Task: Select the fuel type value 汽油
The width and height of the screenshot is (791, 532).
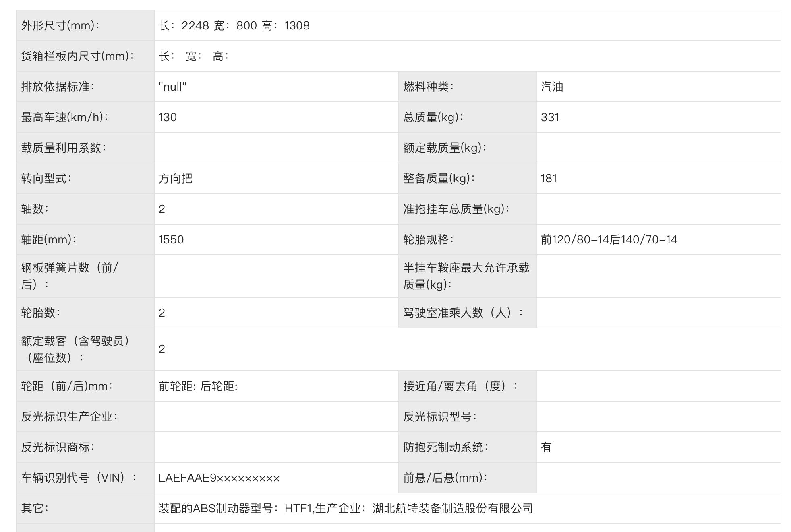Action: click(552, 87)
